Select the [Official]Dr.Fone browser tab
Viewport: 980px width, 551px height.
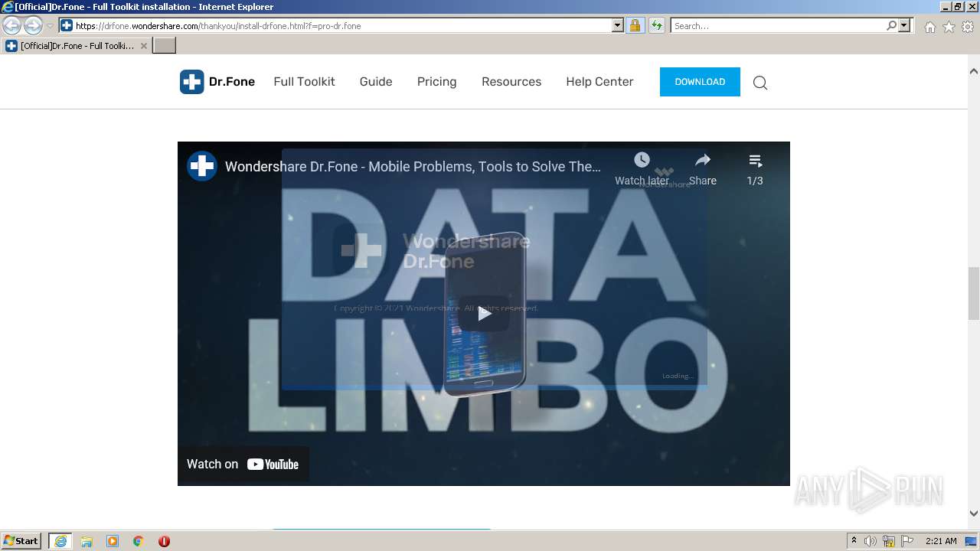click(x=75, y=46)
